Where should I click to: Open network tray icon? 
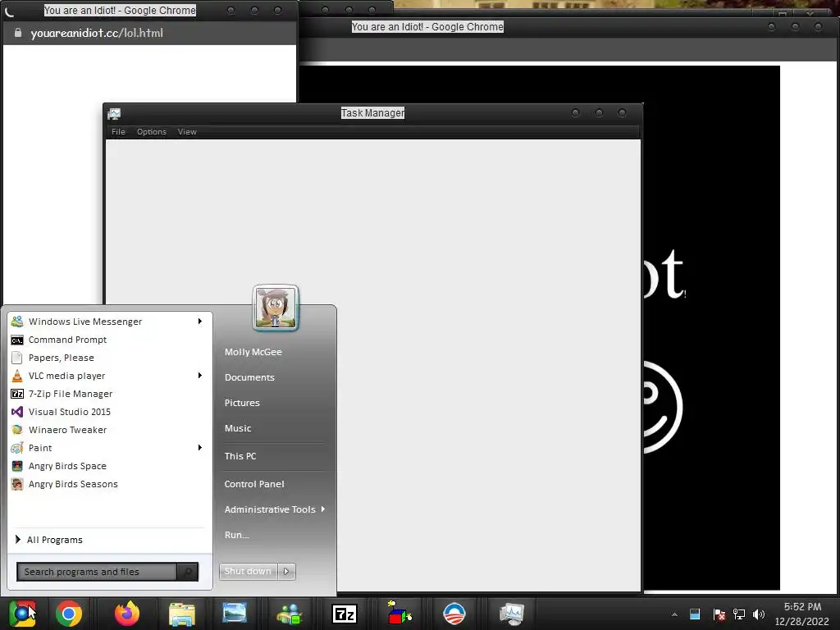739,614
